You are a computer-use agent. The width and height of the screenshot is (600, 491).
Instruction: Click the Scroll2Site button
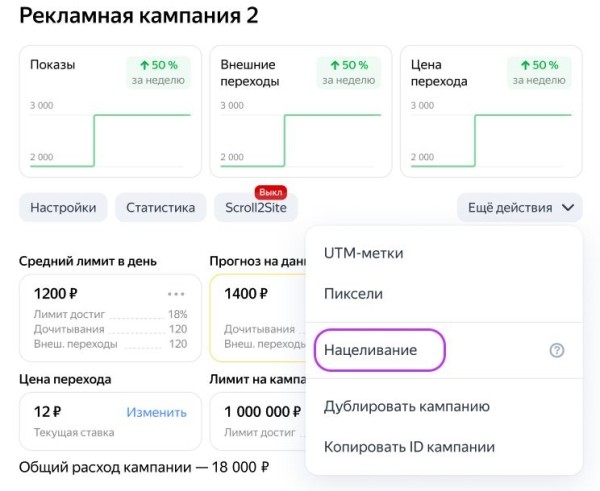click(x=254, y=208)
